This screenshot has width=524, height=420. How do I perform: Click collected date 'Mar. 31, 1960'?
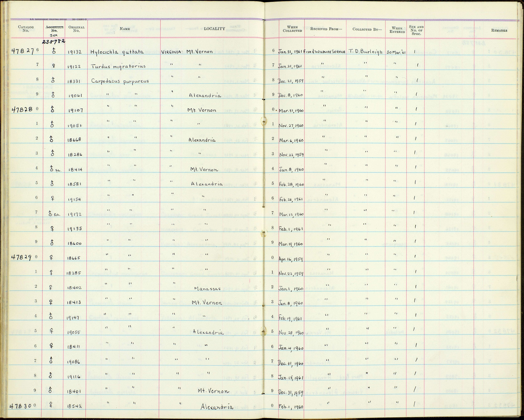[291, 111]
